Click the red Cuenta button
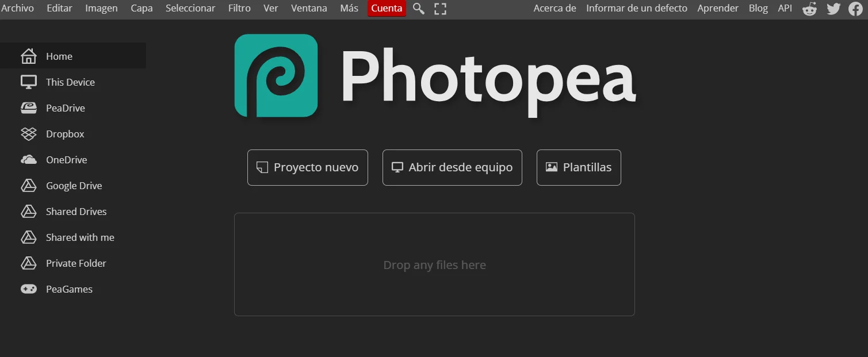The width and height of the screenshot is (868, 357). [x=387, y=8]
